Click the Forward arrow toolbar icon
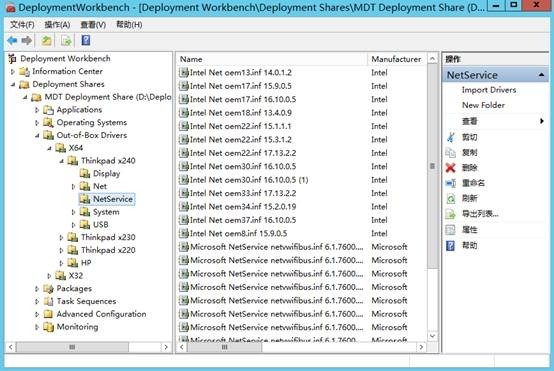The height and width of the screenshot is (371, 554). pos(27,41)
